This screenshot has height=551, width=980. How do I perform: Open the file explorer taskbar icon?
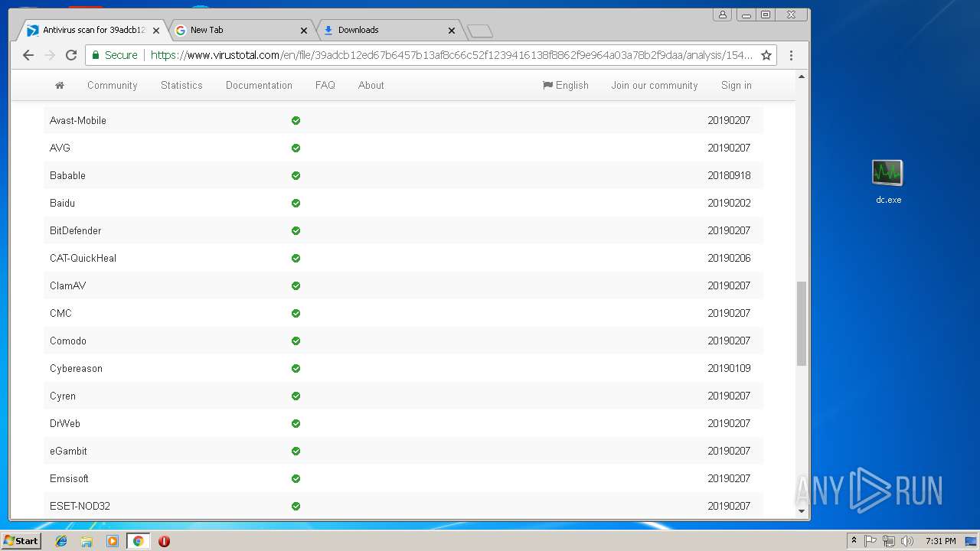tap(87, 541)
